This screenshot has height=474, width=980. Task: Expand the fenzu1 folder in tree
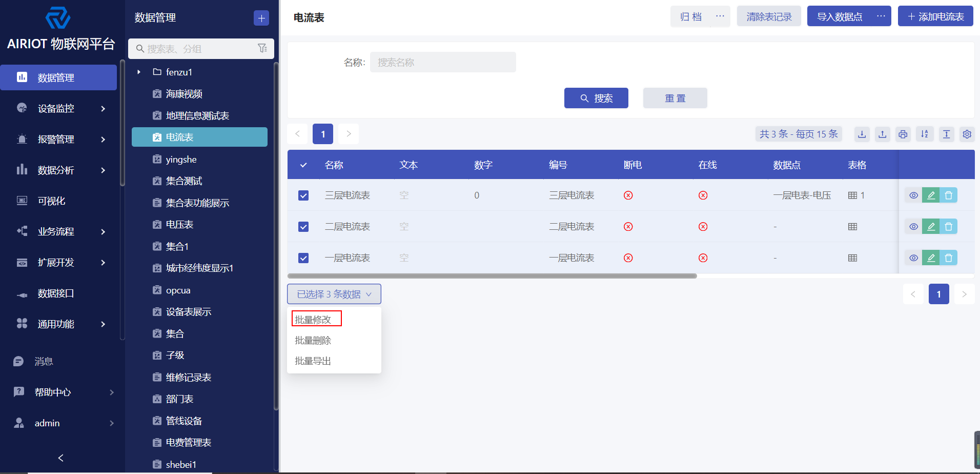pos(139,72)
